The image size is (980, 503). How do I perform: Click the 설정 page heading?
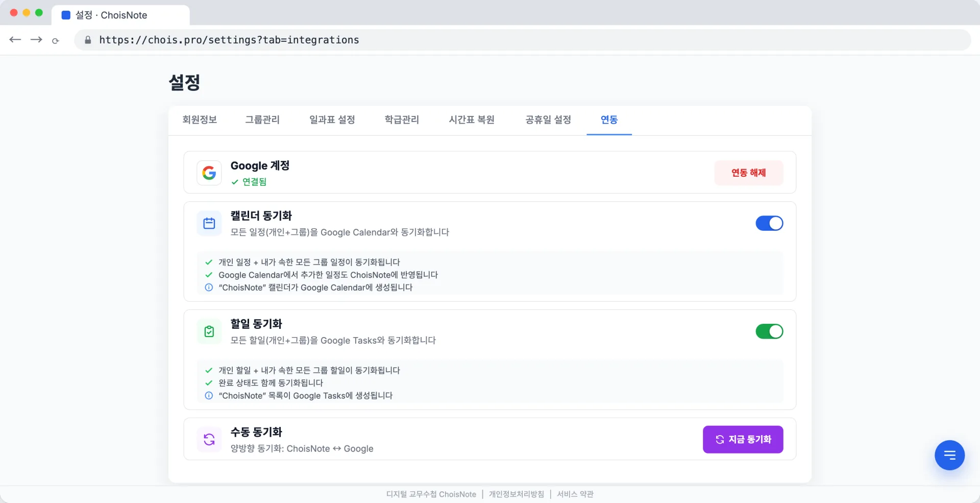coord(184,82)
